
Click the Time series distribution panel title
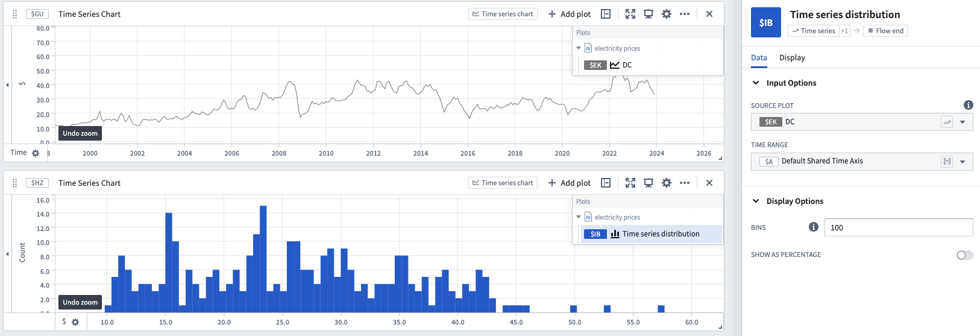tap(845, 14)
